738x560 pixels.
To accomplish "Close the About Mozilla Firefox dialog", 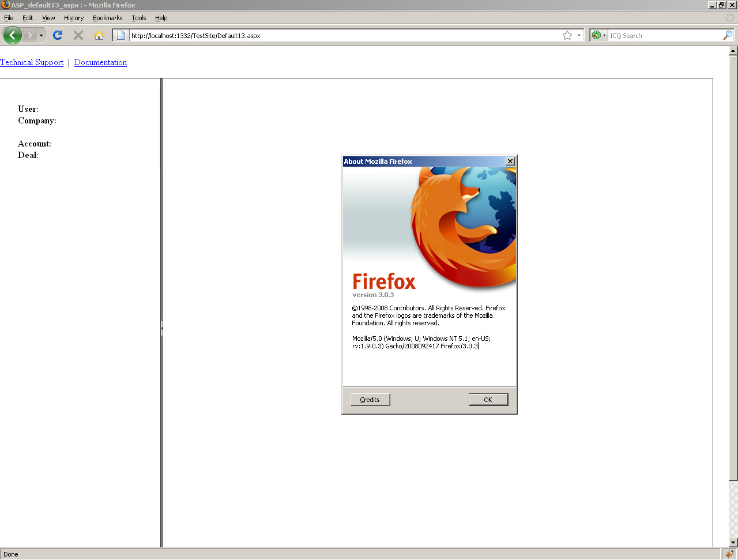I will click(x=510, y=161).
